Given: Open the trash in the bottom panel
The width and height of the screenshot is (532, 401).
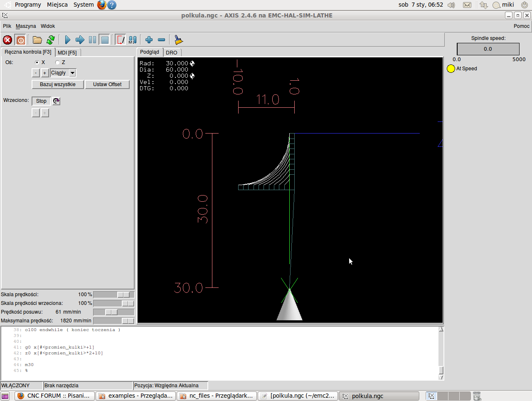Looking at the screenshot, I should [x=477, y=396].
